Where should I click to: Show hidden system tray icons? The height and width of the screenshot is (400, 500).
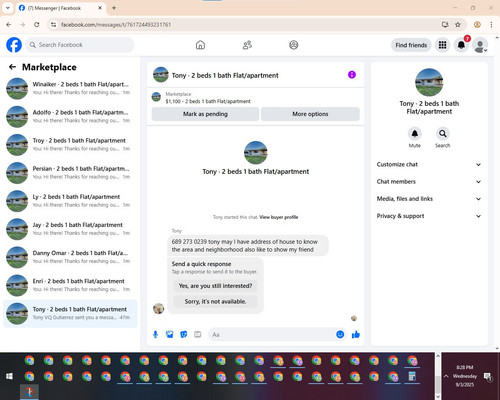tap(446, 376)
